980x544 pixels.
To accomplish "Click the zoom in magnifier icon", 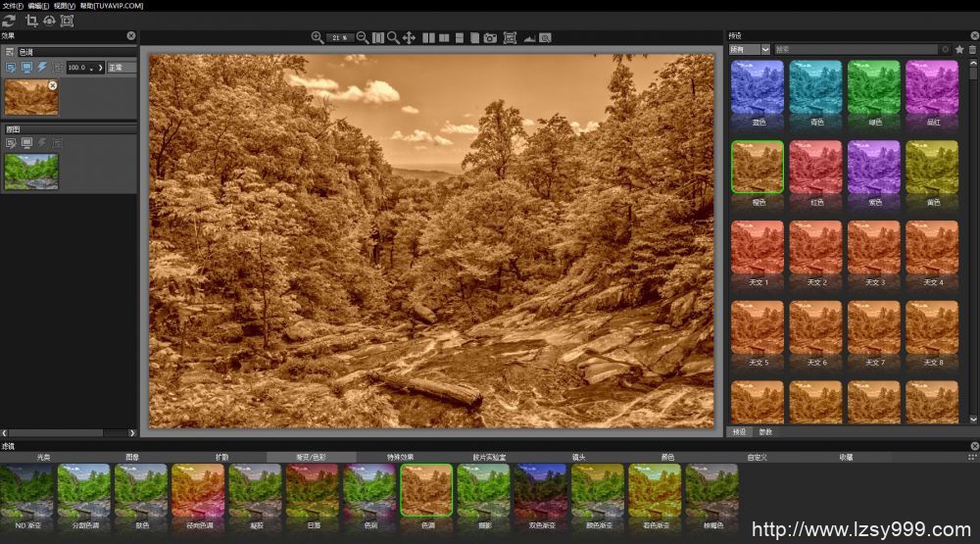I will (x=317, y=37).
